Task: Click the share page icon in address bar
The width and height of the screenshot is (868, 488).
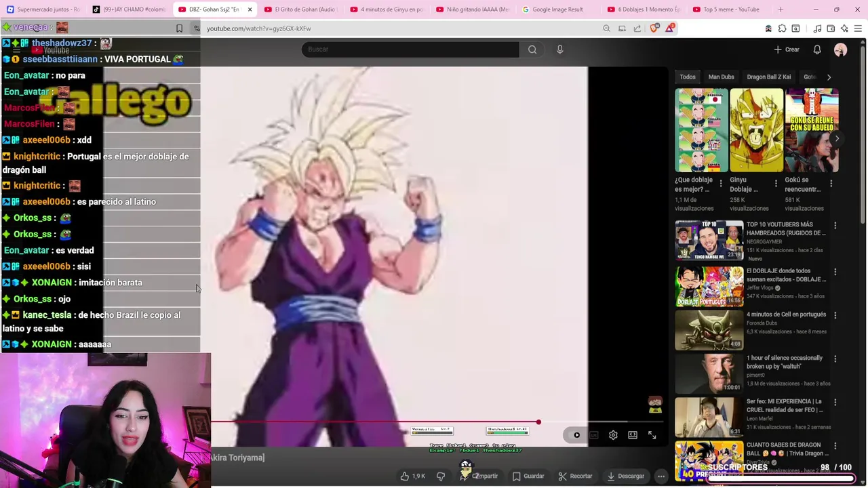Action: [637, 28]
